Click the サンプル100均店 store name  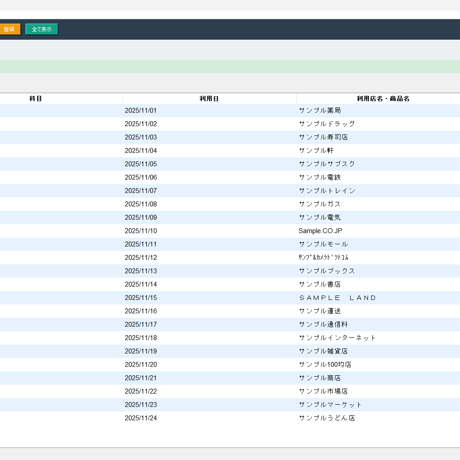coord(325,365)
